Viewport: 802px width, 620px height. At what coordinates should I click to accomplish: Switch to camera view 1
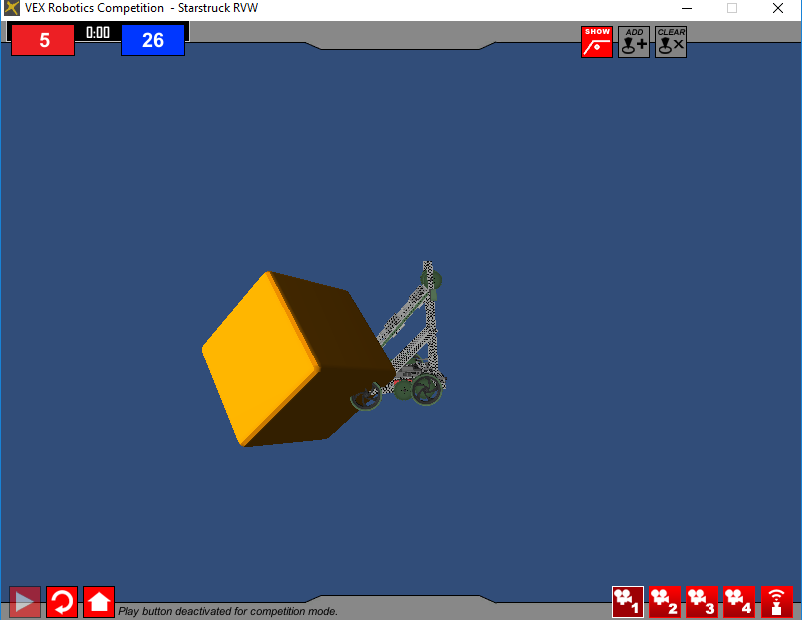click(x=628, y=602)
